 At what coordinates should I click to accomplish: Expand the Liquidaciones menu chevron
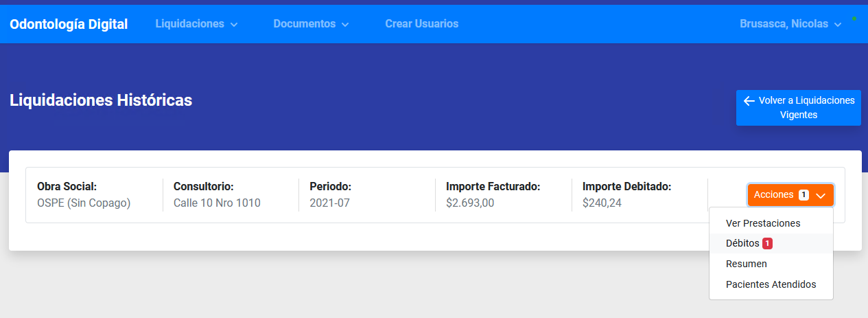pos(234,24)
